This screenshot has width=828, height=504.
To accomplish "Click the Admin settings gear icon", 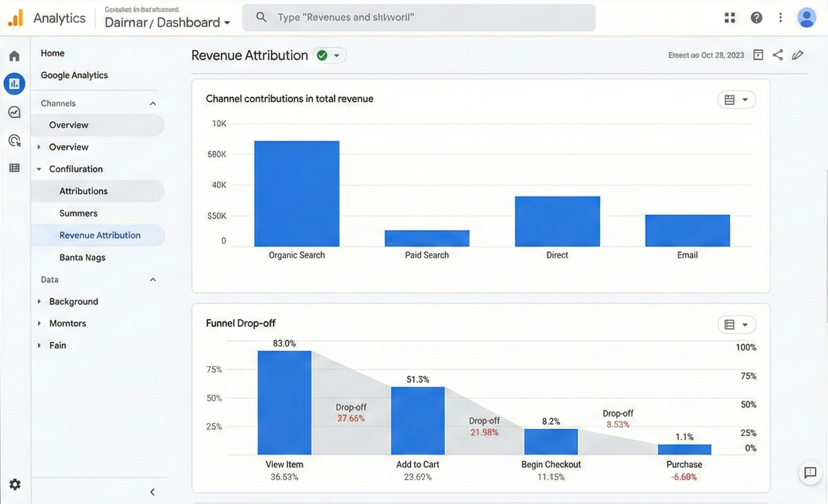I will [x=15, y=484].
